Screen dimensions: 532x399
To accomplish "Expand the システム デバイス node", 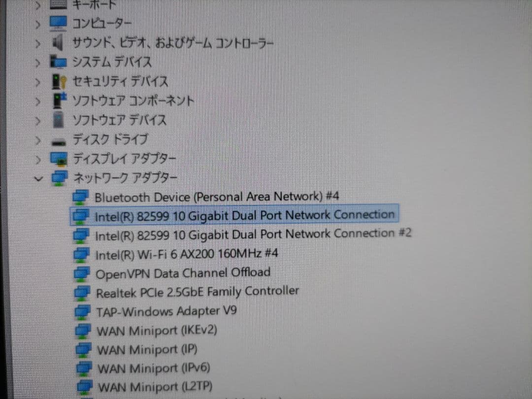I will (38, 63).
